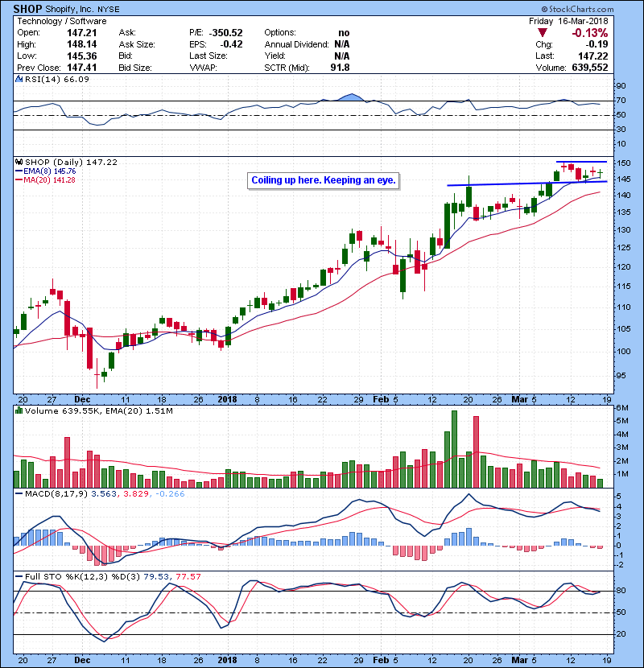The image size is (644, 668).
Task: Click the Mar label on price chart axis
Action: (519, 399)
